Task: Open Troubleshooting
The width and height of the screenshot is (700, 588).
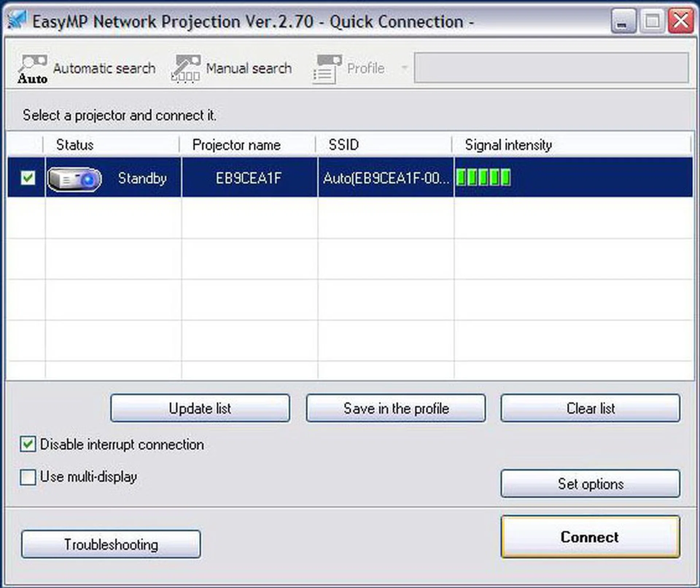Action: click(111, 545)
